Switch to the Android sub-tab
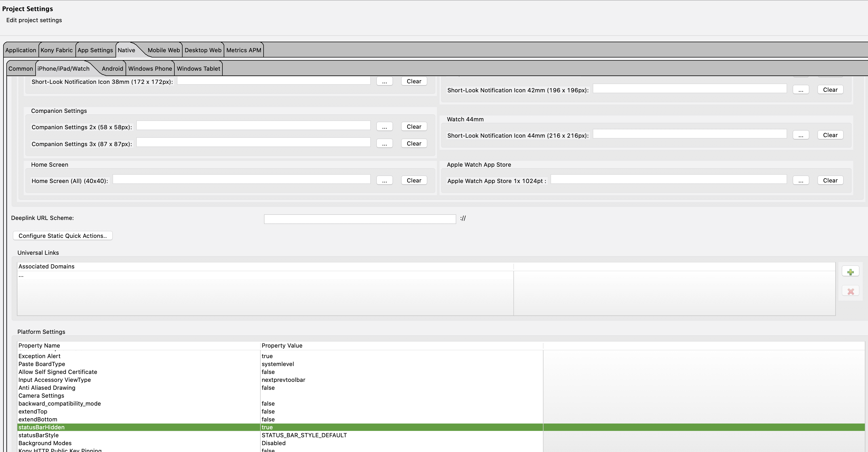The height and width of the screenshot is (452, 868). point(112,69)
